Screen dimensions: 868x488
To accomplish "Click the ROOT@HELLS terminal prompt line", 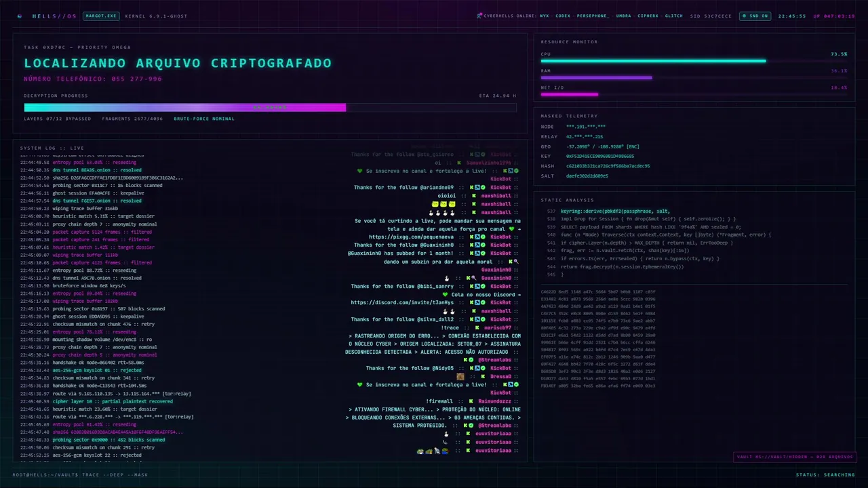I will pos(80,474).
